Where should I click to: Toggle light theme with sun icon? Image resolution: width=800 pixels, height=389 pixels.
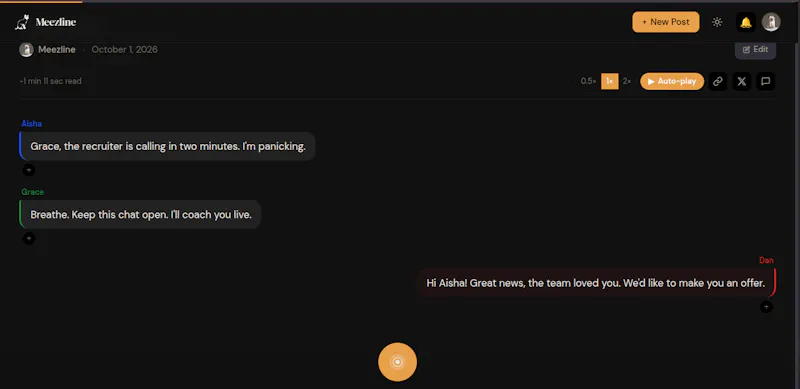717,22
